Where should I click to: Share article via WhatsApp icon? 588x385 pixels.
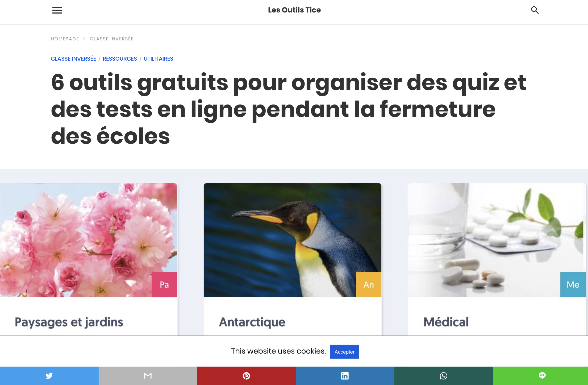point(444,376)
